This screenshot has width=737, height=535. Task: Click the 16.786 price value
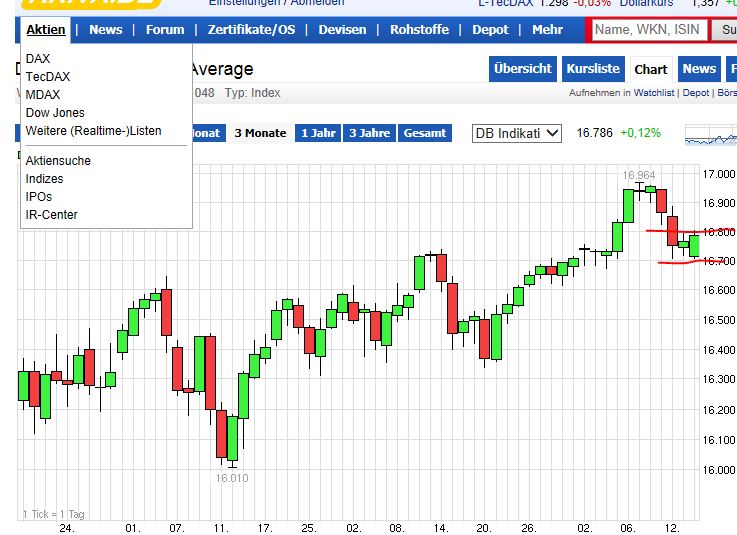tap(595, 133)
